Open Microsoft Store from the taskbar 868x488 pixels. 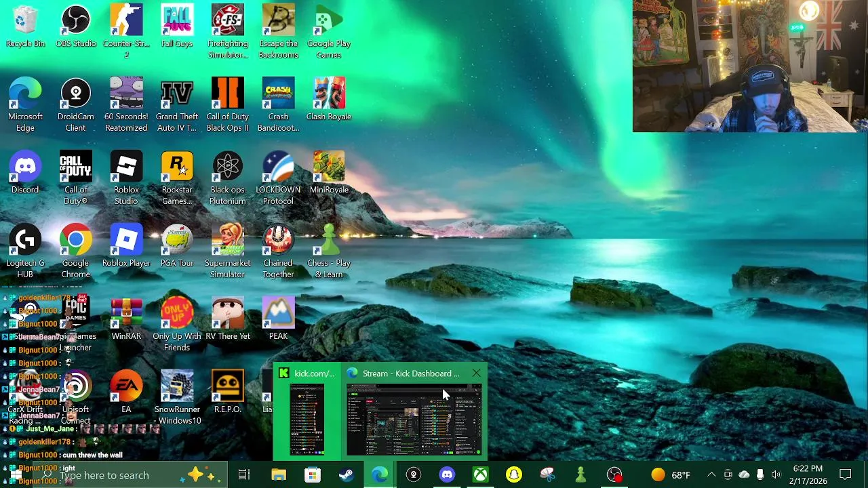tap(312, 475)
